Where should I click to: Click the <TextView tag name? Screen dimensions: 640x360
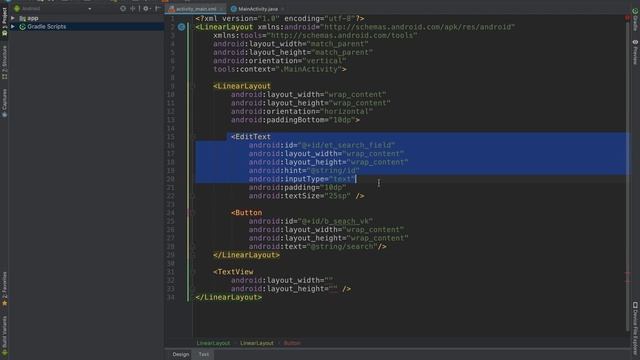pos(233,272)
